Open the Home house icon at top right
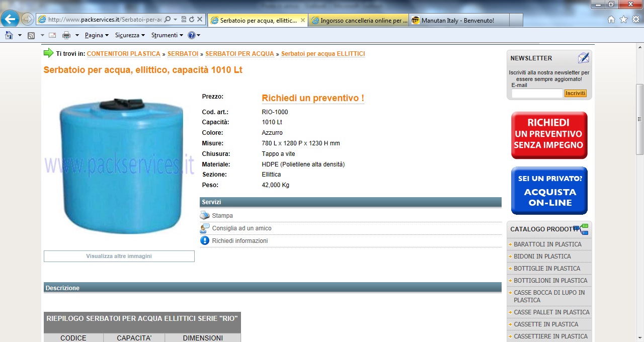Viewport: 644px width, 342px height. 611,20
